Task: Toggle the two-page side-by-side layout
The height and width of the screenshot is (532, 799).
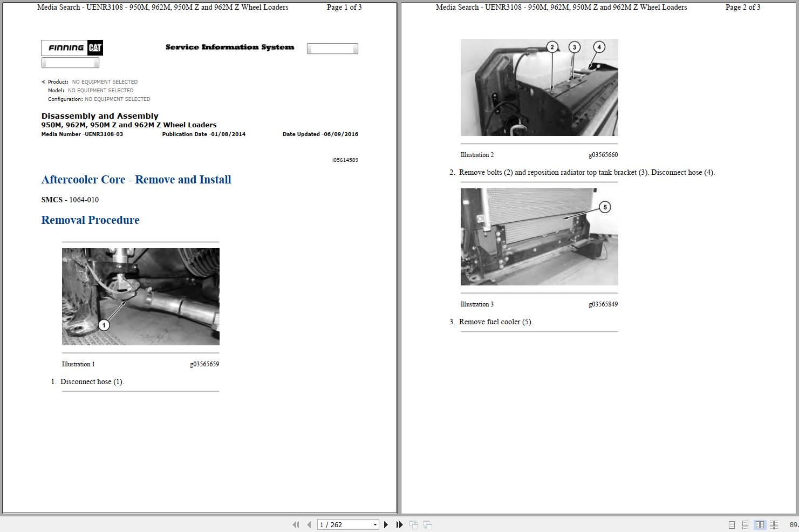Action: pos(760,524)
